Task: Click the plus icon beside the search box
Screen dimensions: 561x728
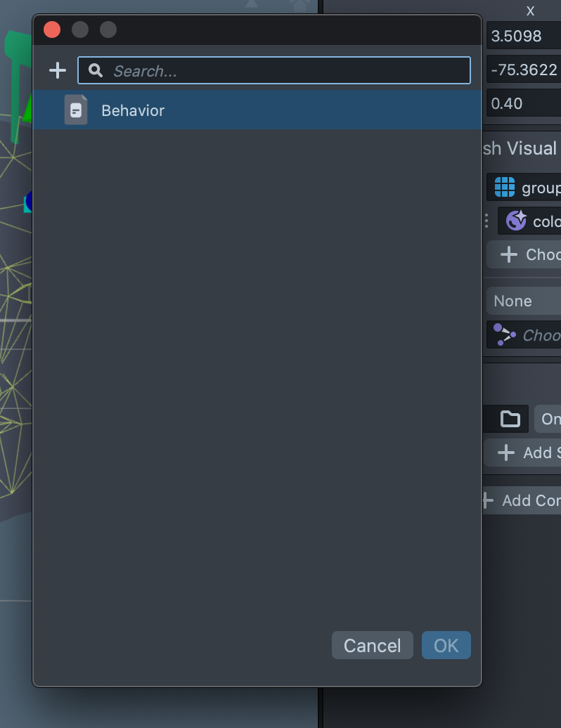Action: [57, 70]
